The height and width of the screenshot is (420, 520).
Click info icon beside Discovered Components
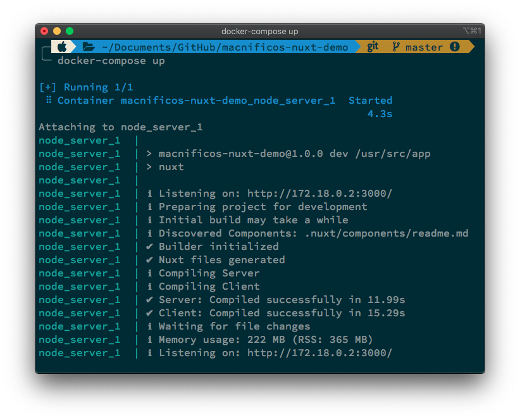tap(150, 233)
